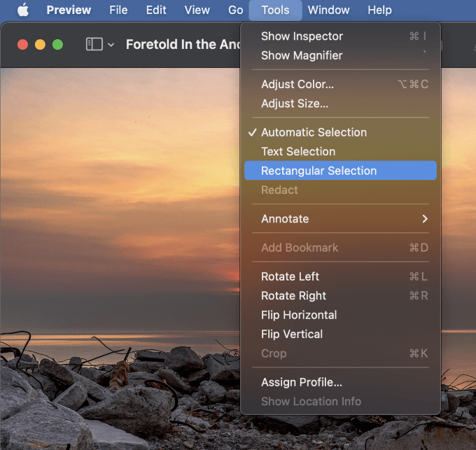
Task: Open the Annotate submenu
Action: [x=340, y=219]
